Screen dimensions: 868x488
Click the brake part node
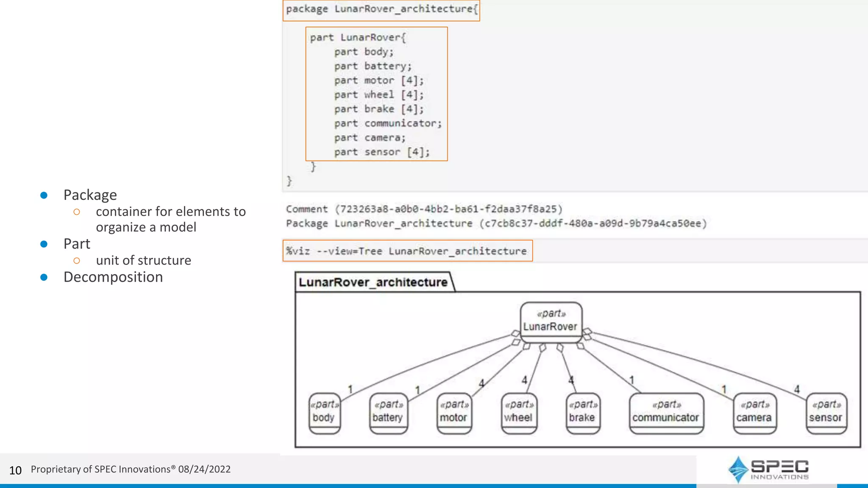coord(582,413)
